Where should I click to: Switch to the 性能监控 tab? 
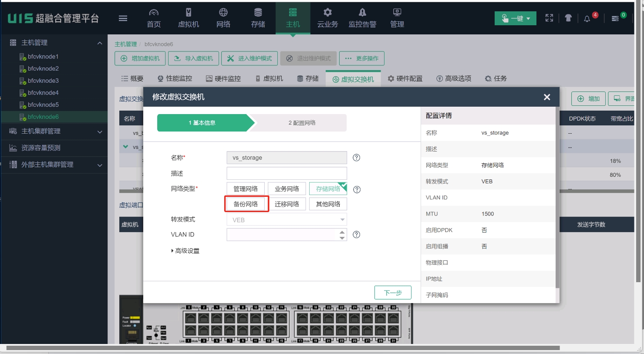175,78
